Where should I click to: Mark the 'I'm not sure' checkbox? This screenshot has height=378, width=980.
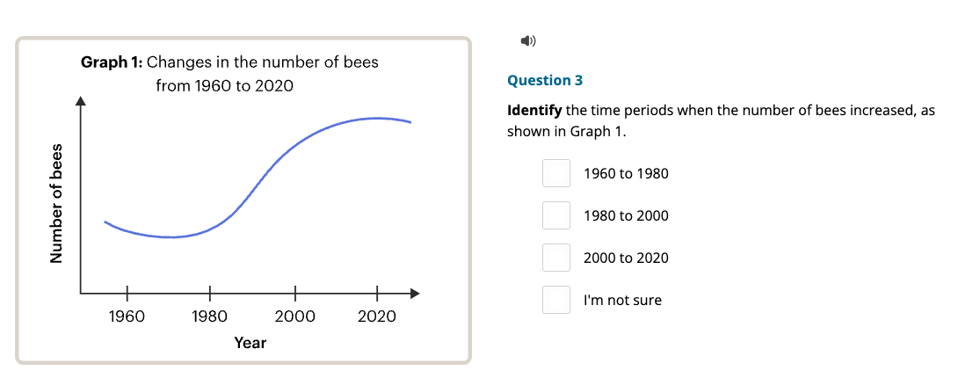tap(556, 300)
